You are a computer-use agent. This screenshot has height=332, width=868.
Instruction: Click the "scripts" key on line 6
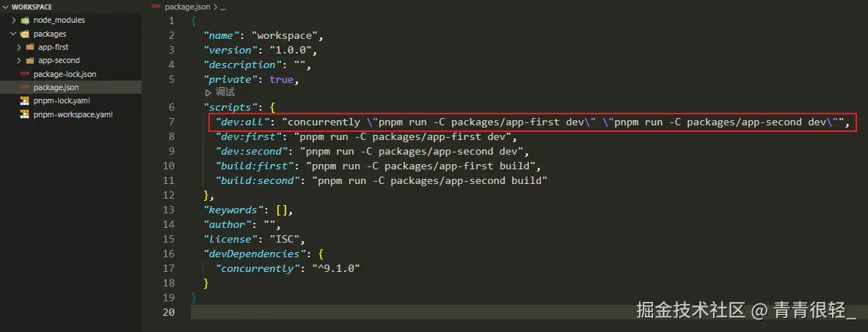(230, 107)
